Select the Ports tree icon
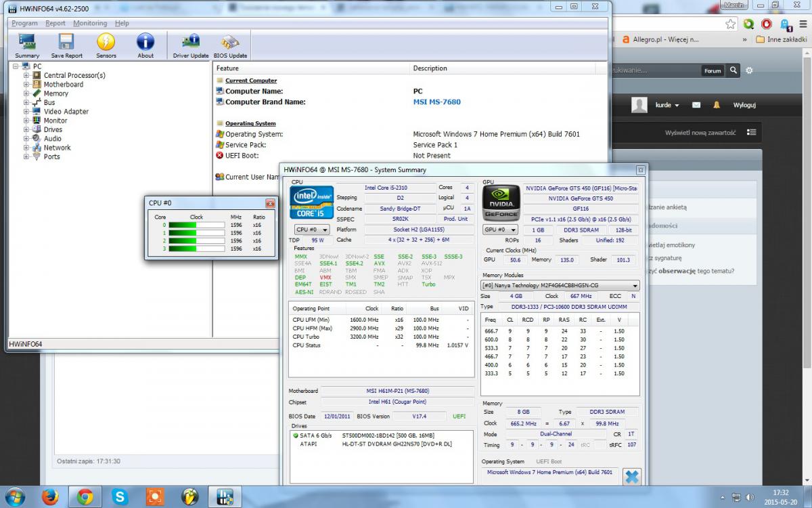812x508 pixels. pyautogui.click(x=37, y=156)
